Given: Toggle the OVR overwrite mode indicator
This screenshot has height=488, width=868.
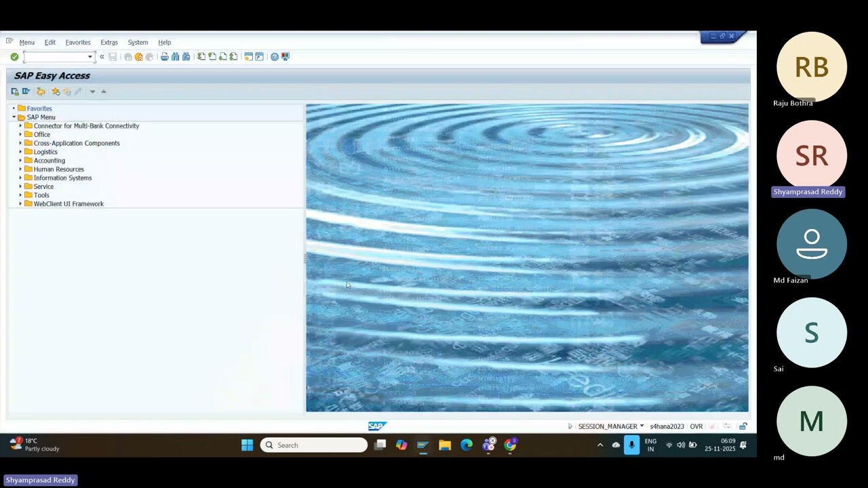Looking at the screenshot, I should [696, 426].
